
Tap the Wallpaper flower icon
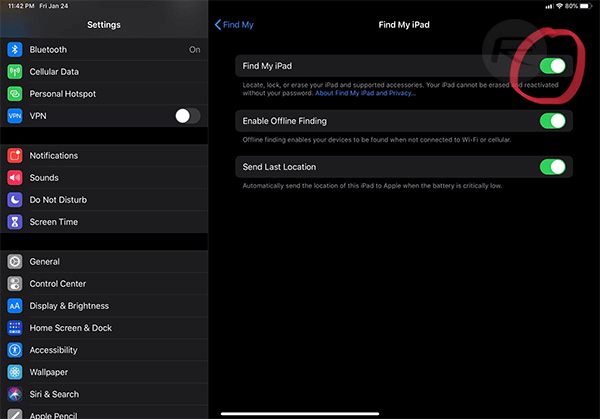click(15, 372)
